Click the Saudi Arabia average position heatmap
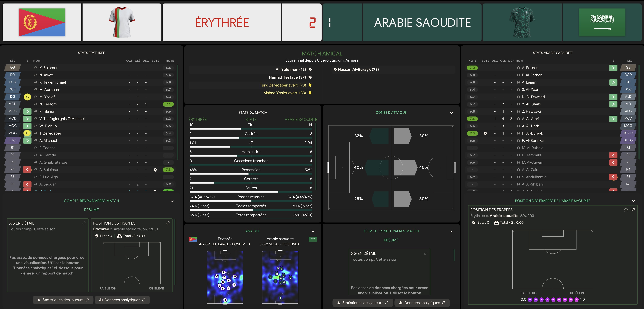The width and height of the screenshot is (644, 309). 280,277
